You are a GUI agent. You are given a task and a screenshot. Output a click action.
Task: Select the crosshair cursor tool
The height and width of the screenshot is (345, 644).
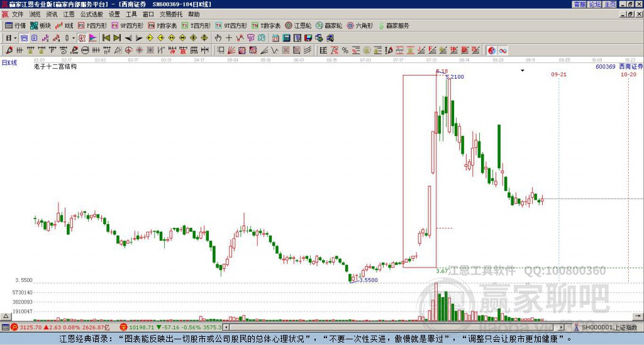click(229, 38)
